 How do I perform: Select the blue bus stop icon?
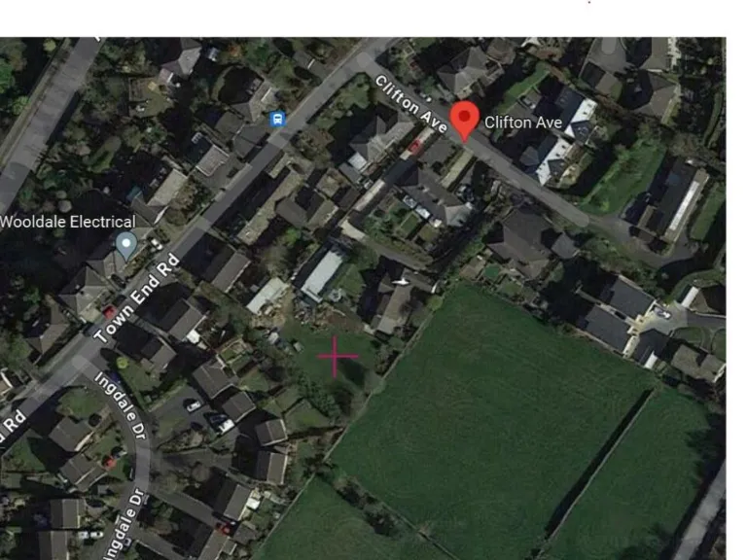point(277,119)
